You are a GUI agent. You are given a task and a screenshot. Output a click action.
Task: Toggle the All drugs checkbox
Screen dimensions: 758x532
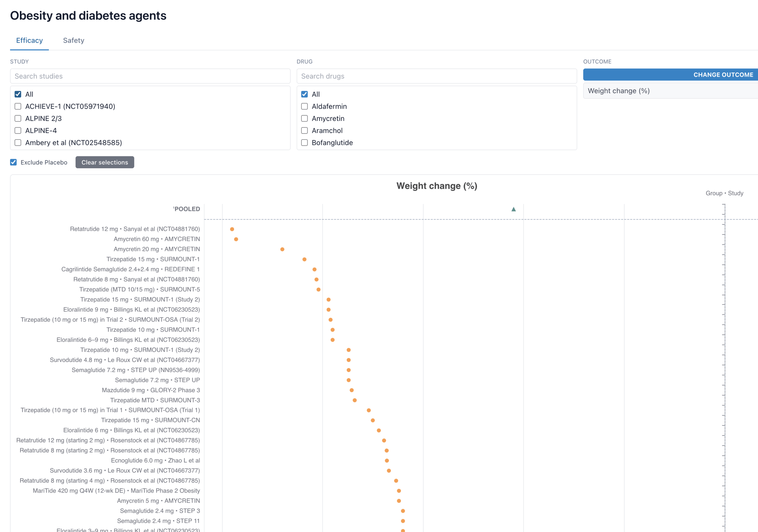pos(304,94)
